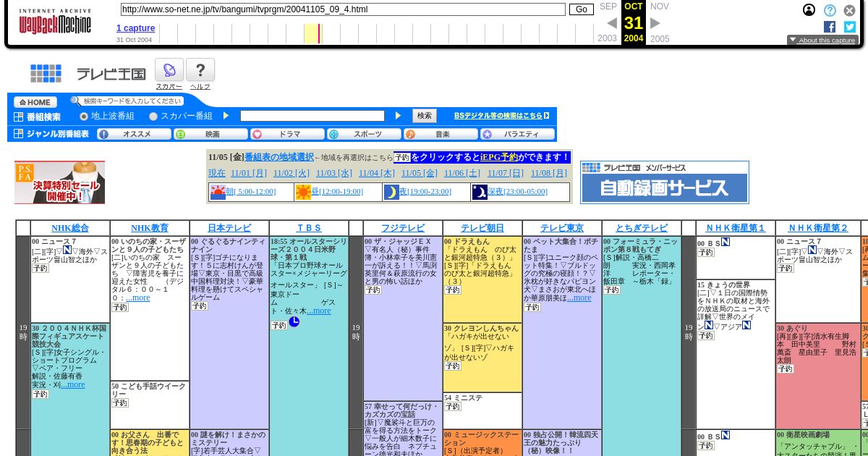Open スポーツ genre tab
Image resolution: width=868 pixels, height=456 pixels.
coord(365,134)
